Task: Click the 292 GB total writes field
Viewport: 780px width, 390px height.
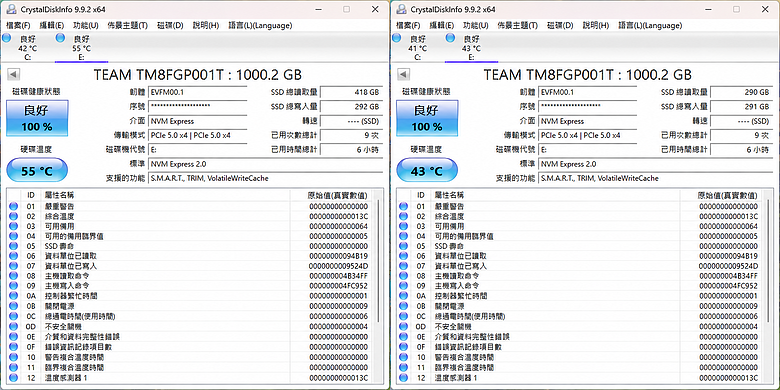Action: tap(351, 107)
